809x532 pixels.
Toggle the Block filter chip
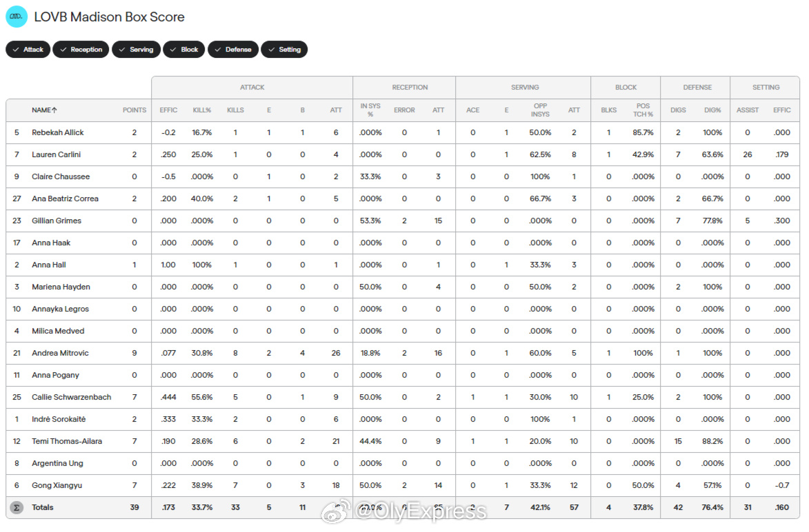(x=184, y=50)
